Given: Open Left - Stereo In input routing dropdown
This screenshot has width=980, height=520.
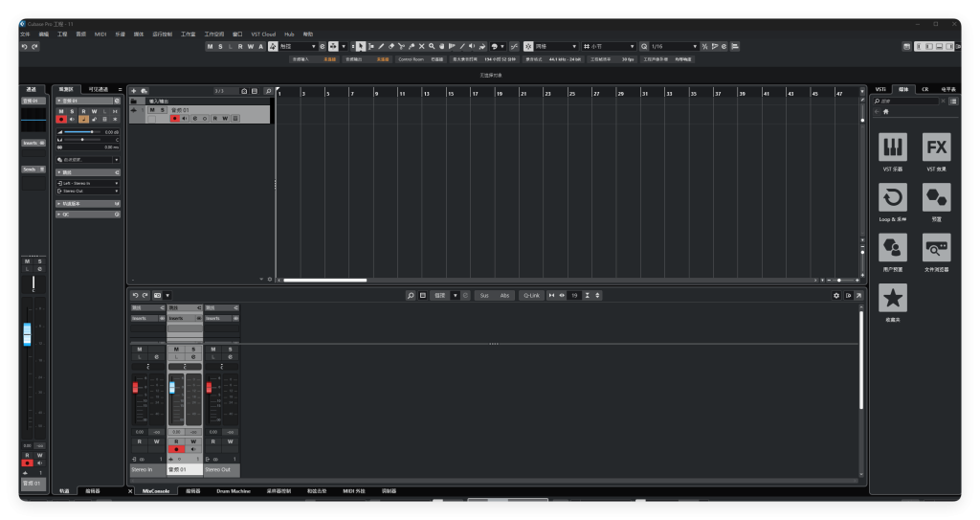Looking at the screenshot, I should point(87,183).
